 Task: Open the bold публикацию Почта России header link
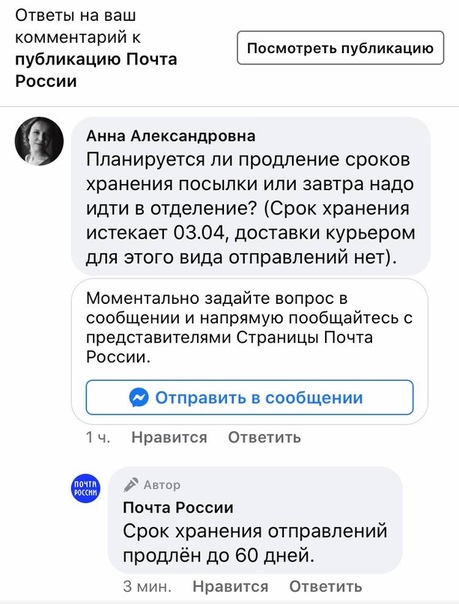coord(96,70)
